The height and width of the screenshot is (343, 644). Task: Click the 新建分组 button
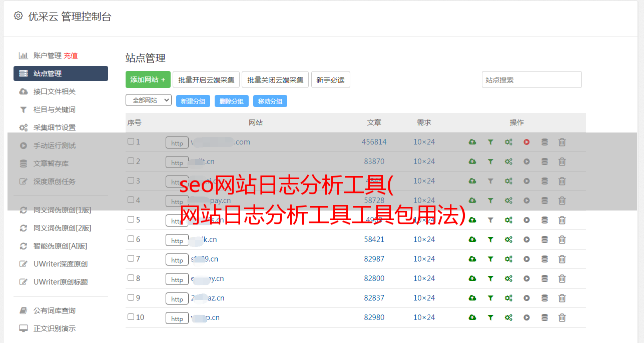(x=193, y=101)
